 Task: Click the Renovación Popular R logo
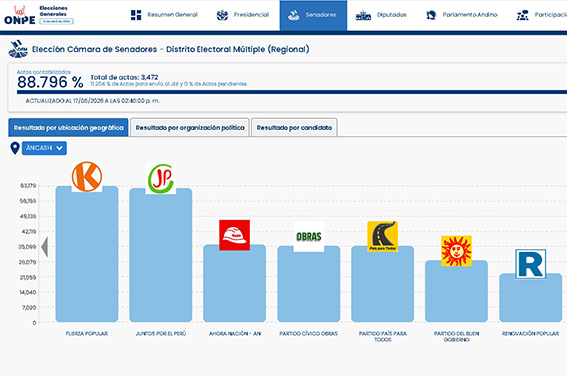tap(530, 264)
